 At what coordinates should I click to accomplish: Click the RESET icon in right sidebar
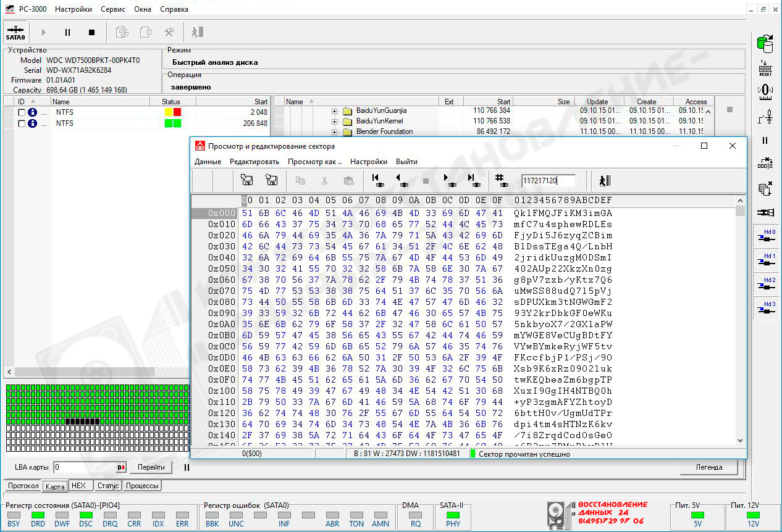click(x=765, y=69)
